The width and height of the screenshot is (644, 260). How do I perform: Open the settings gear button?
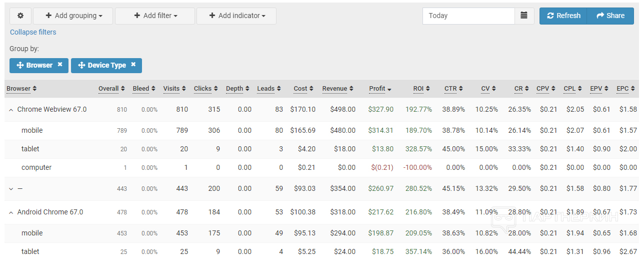click(20, 16)
